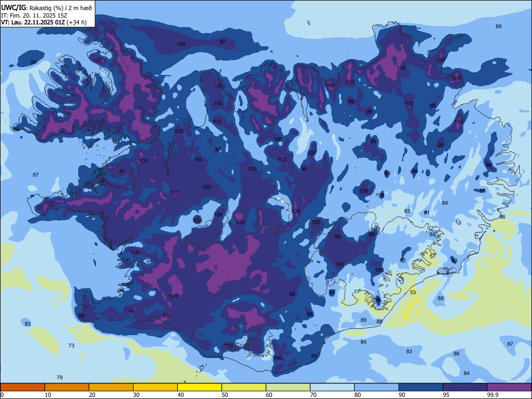Viewport: 532px width, 399px height.
Task: Click the legend scale label 60
Action: 269,395
